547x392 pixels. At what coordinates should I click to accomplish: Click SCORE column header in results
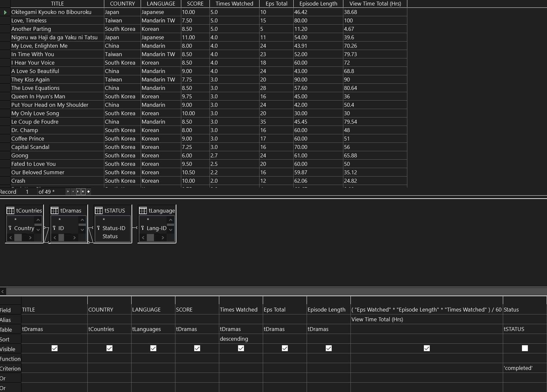(195, 4)
